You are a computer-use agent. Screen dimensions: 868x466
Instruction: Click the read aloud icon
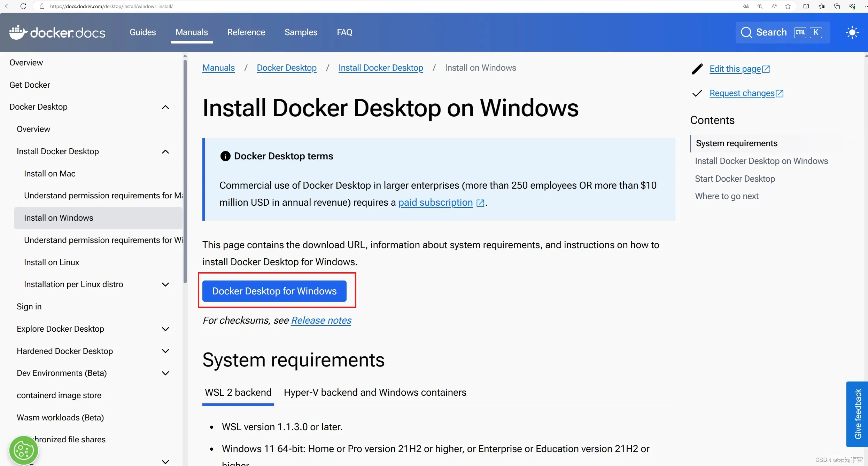(x=774, y=6)
